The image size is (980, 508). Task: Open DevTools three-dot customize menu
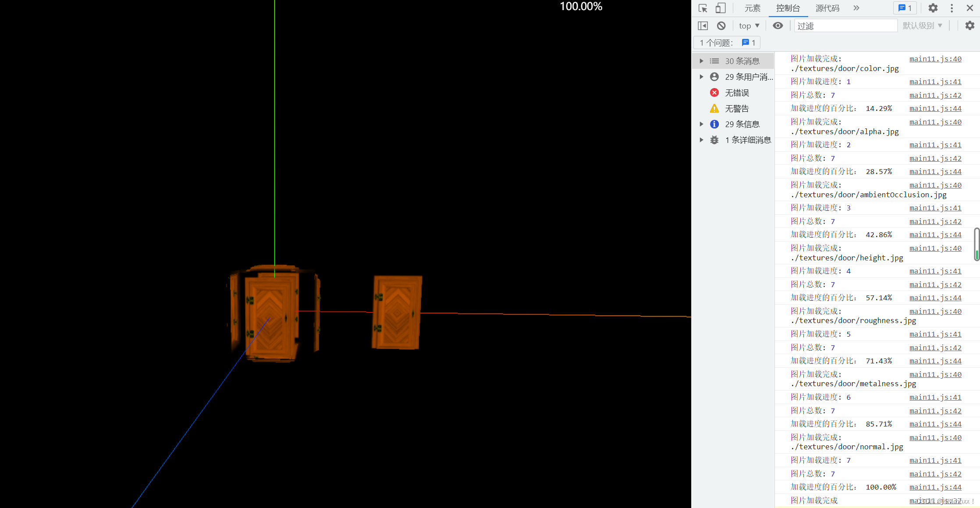952,8
